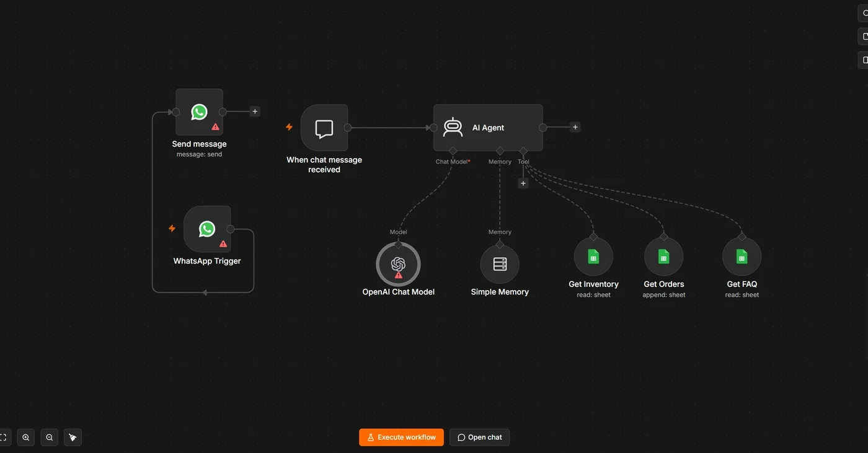The width and height of the screenshot is (868, 453).
Task: Zoom in on the workflow canvas
Action: click(26, 438)
